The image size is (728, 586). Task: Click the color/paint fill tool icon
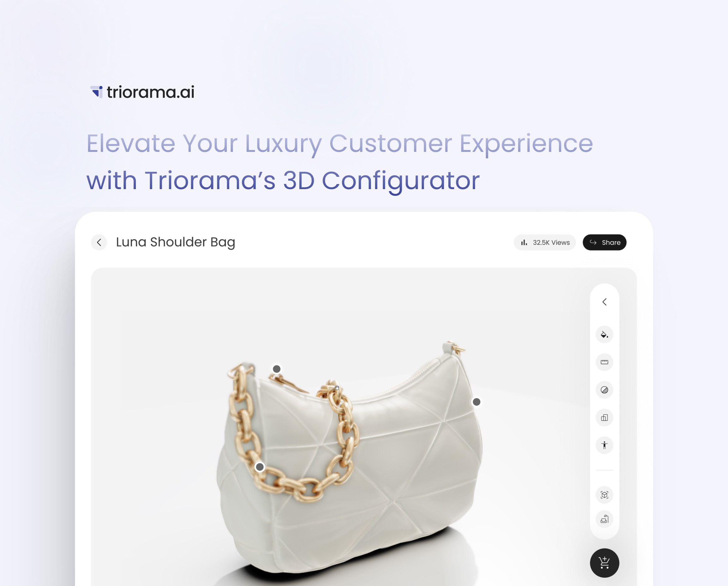(x=604, y=334)
